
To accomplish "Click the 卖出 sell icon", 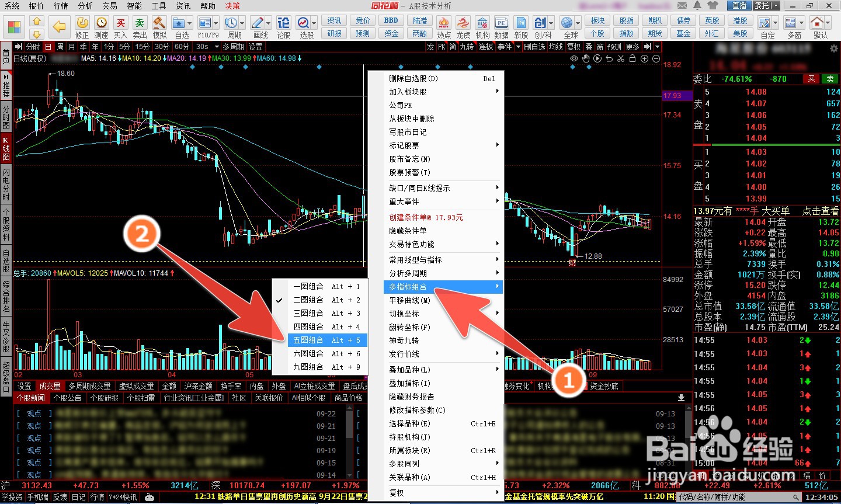I will point(140,23).
